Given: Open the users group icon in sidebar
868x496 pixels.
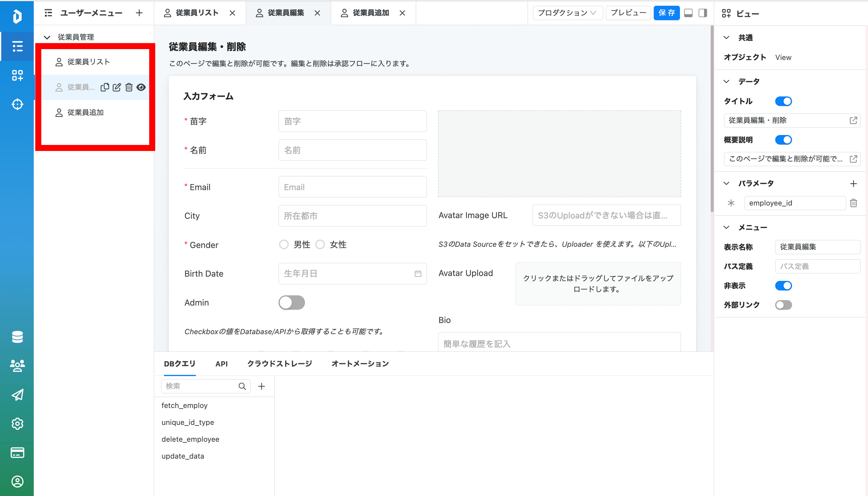Looking at the screenshot, I should click(17, 366).
